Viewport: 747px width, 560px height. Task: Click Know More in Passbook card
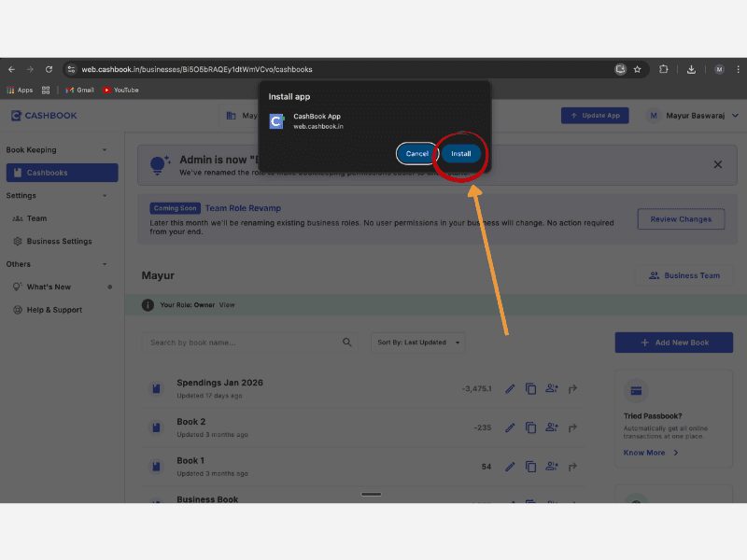point(651,453)
